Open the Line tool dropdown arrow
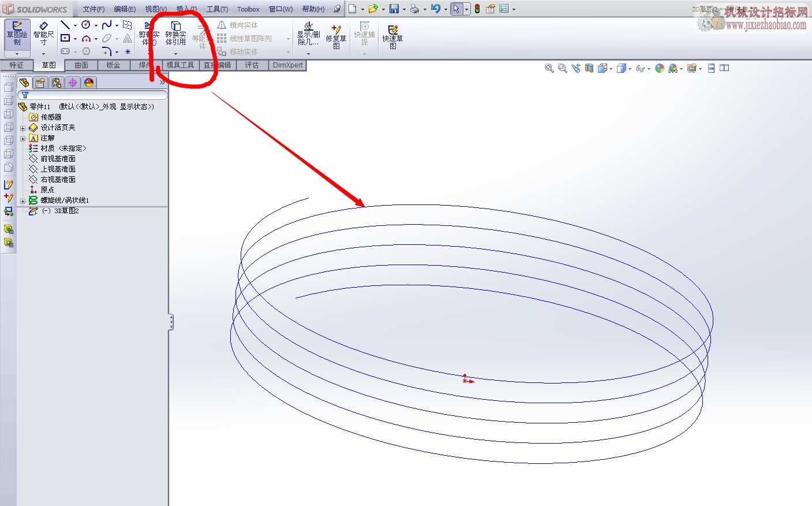This screenshot has height=506, width=812. pos(75,25)
